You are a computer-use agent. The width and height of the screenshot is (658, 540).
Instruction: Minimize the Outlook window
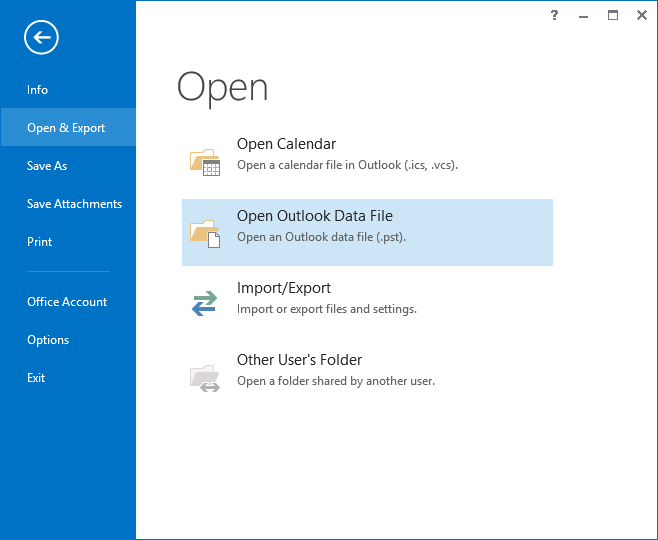(x=584, y=15)
